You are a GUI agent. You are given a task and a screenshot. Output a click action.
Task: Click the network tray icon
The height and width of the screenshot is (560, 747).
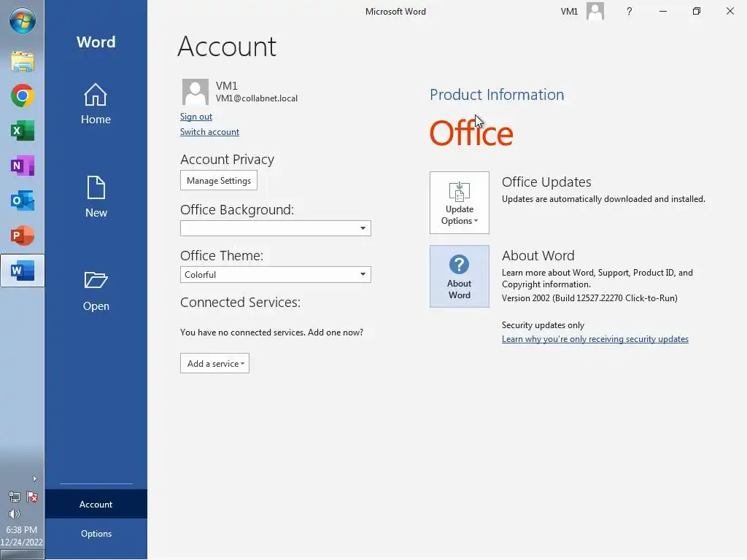pyautogui.click(x=15, y=497)
